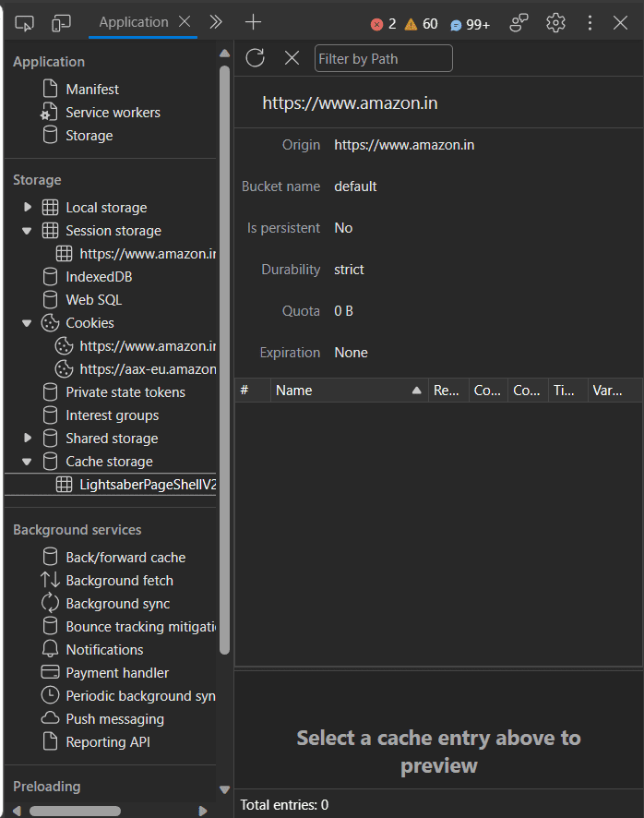This screenshot has height=818, width=644.
Task: Click the red error count indicator
Action: [384, 24]
